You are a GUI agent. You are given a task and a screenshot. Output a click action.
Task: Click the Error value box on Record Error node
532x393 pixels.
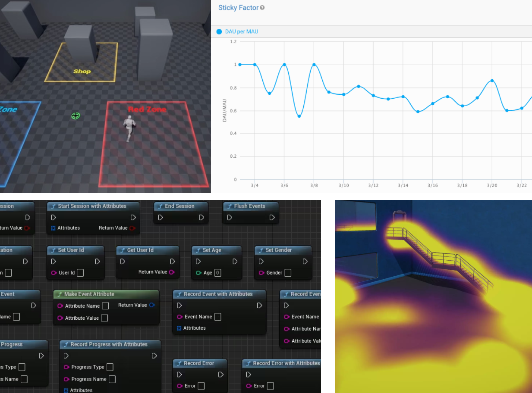(x=201, y=386)
